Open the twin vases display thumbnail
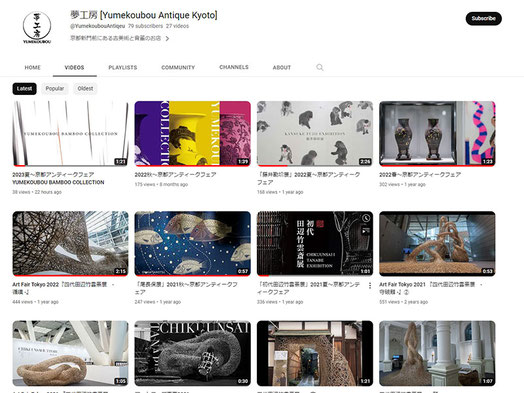Viewport: 524px width, 393px height. (x=437, y=133)
